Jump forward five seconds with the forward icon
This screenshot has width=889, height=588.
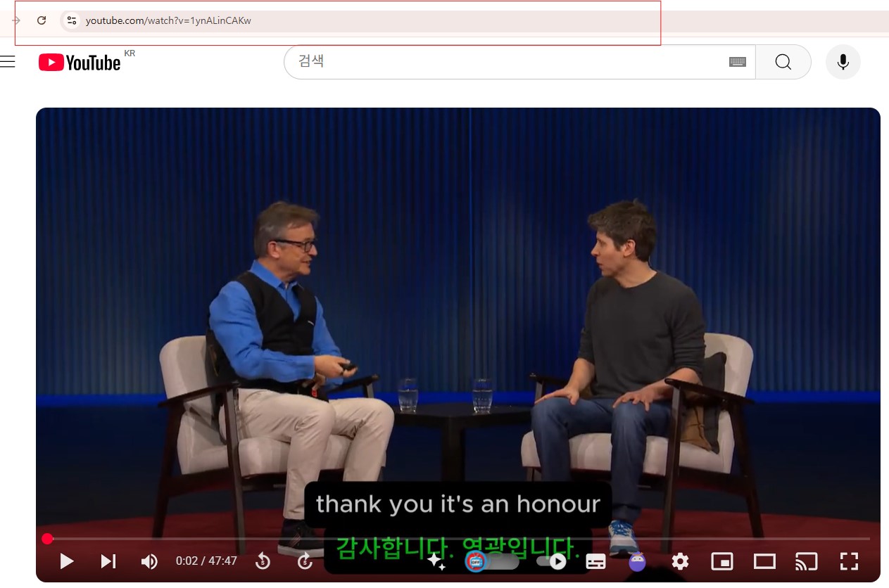(305, 561)
